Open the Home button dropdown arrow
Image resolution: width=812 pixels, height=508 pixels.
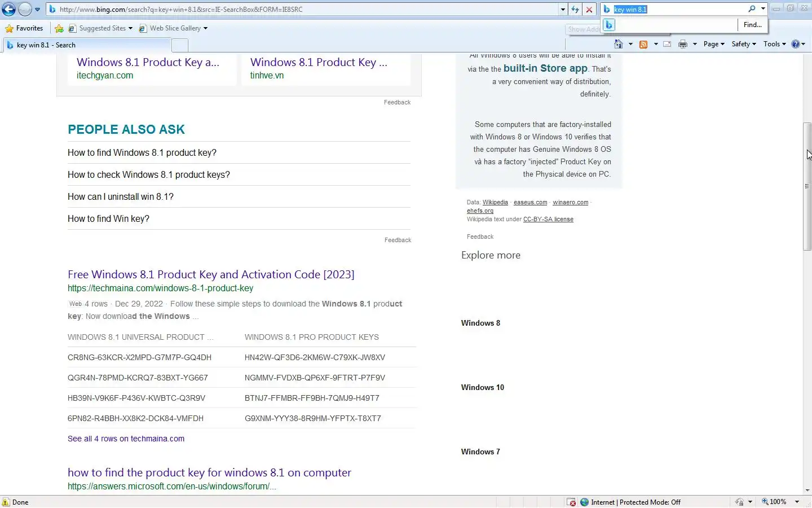(630, 44)
